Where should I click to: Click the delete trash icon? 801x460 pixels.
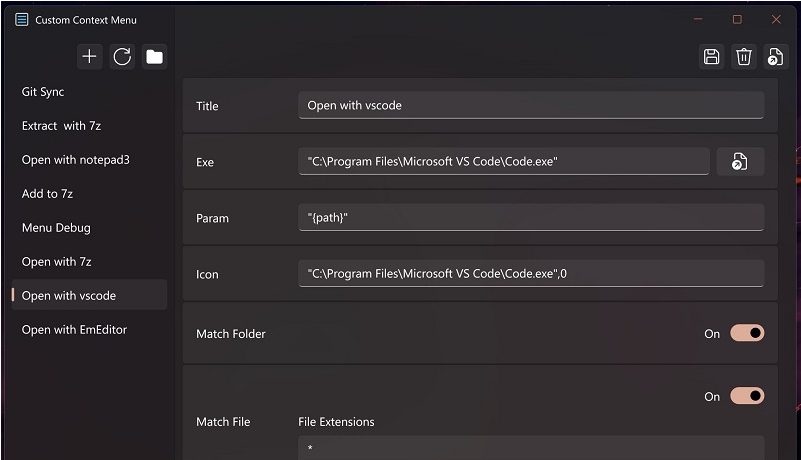click(x=743, y=57)
